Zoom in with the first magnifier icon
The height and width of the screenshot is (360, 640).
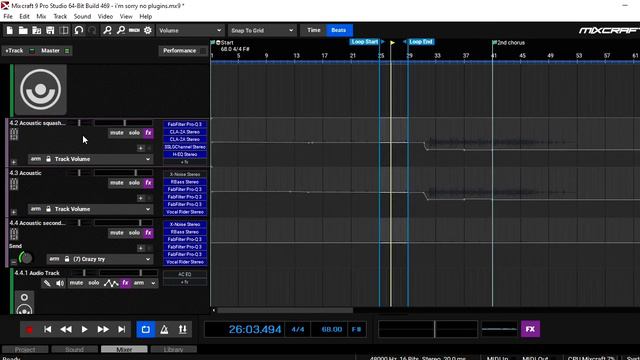point(107,30)
